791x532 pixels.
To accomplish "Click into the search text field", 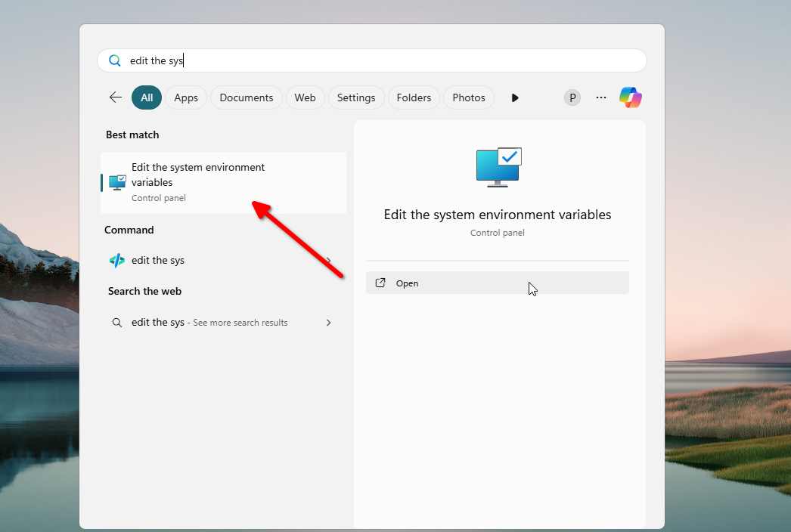I will pos(378,60).
